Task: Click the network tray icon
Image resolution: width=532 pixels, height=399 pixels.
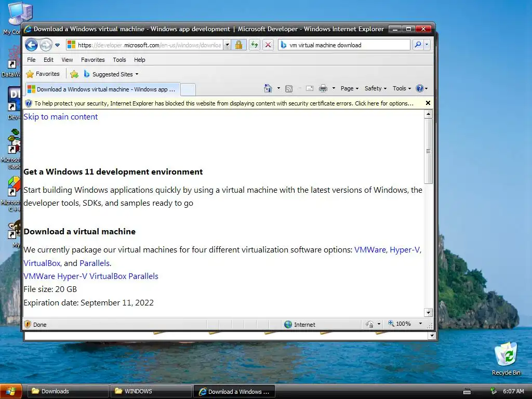Action: click(494, 391)
